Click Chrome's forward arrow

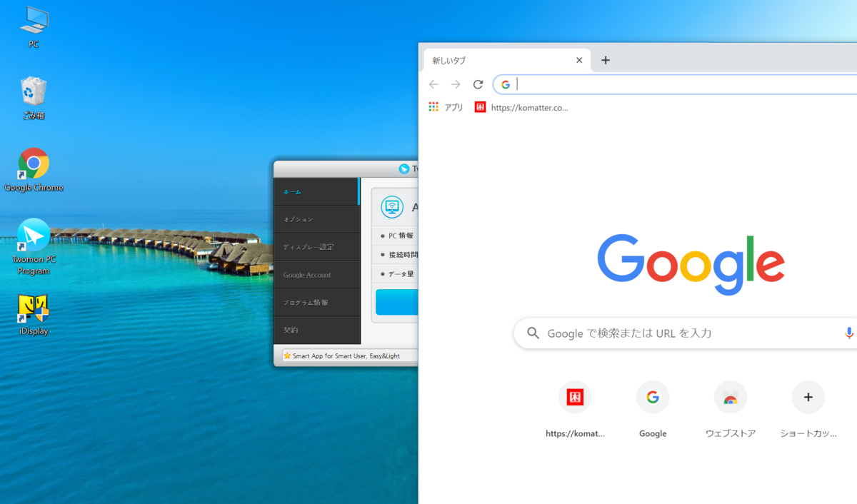(x=456, y=84)
